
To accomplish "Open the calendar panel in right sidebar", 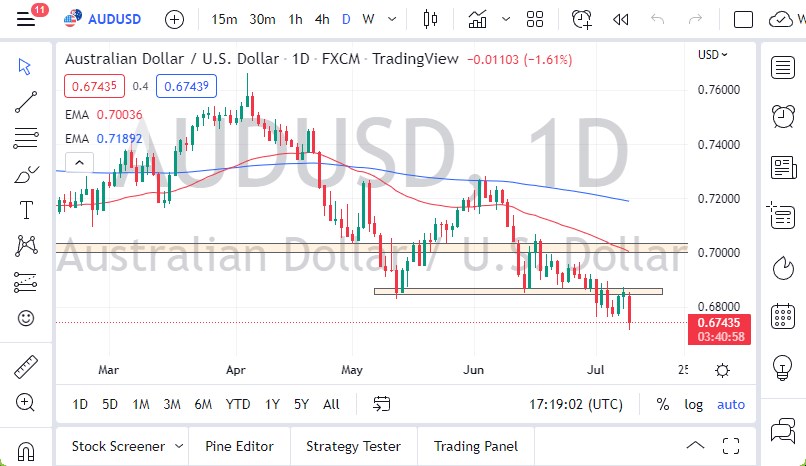I will 783,317.
